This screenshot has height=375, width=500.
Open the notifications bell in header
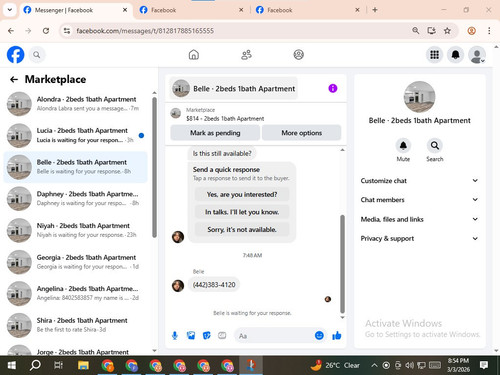(455, 55)
